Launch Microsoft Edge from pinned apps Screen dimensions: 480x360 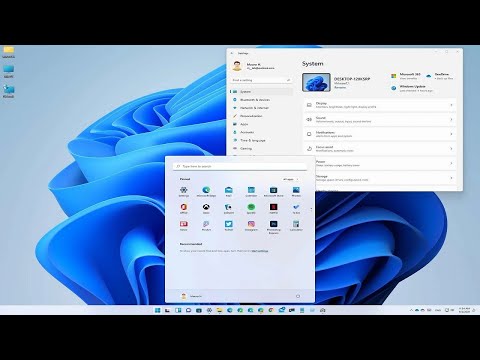pos(206,191)
